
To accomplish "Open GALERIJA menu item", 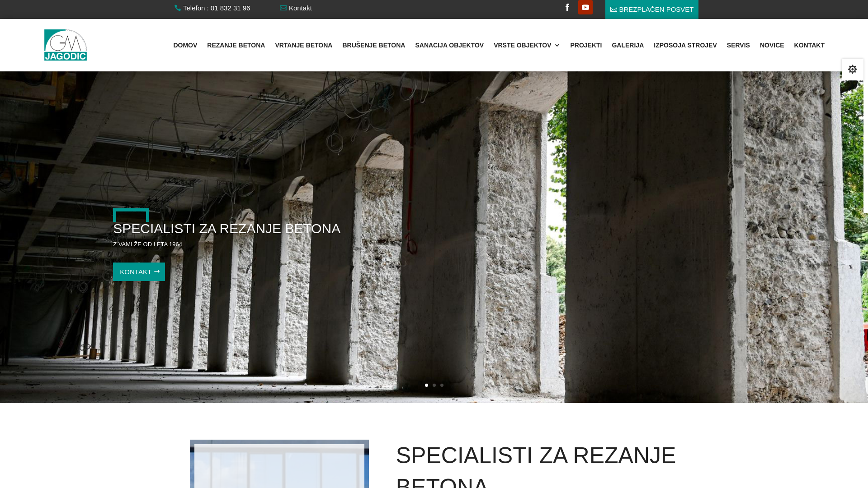I will click(x=627, y=45).
